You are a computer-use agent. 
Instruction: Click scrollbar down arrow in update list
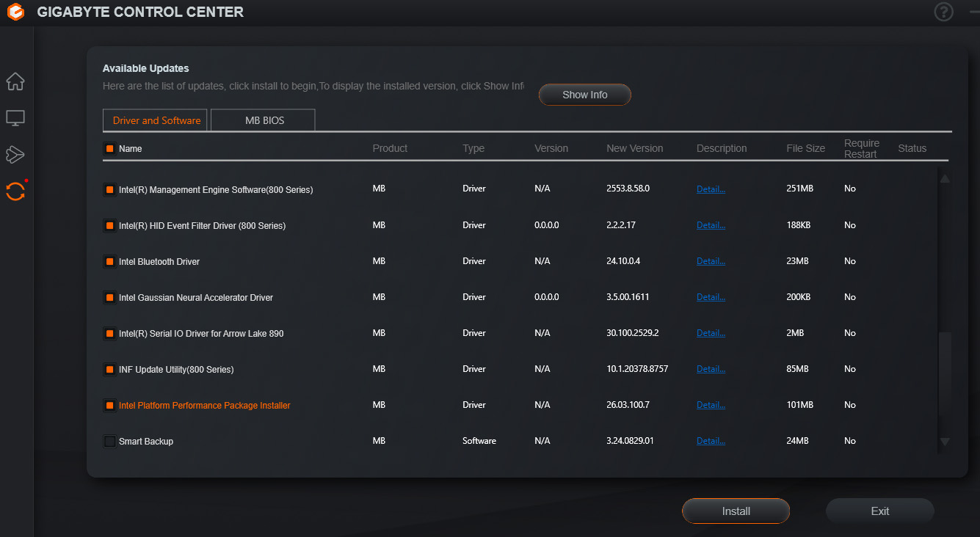point(945,442)
